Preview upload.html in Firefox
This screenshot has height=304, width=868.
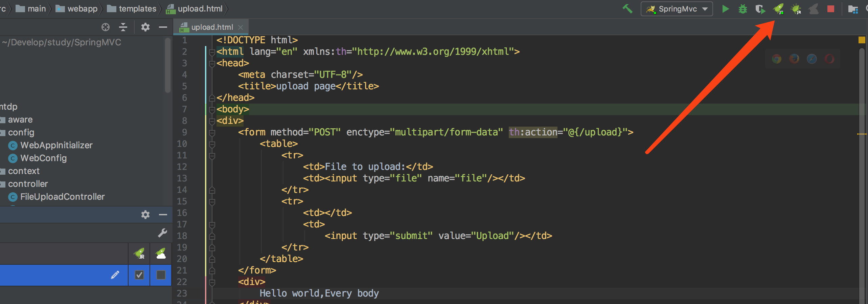coord(794,59)
